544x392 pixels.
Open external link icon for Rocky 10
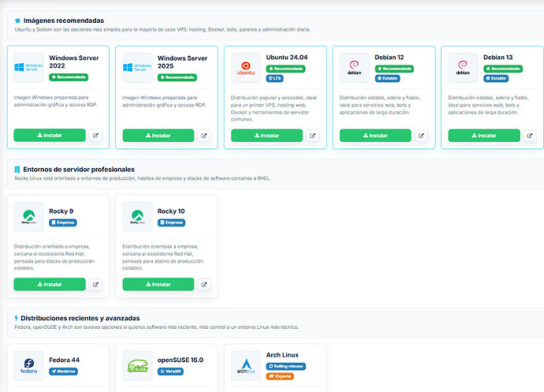pyautogui.click(x=204, y=285)
